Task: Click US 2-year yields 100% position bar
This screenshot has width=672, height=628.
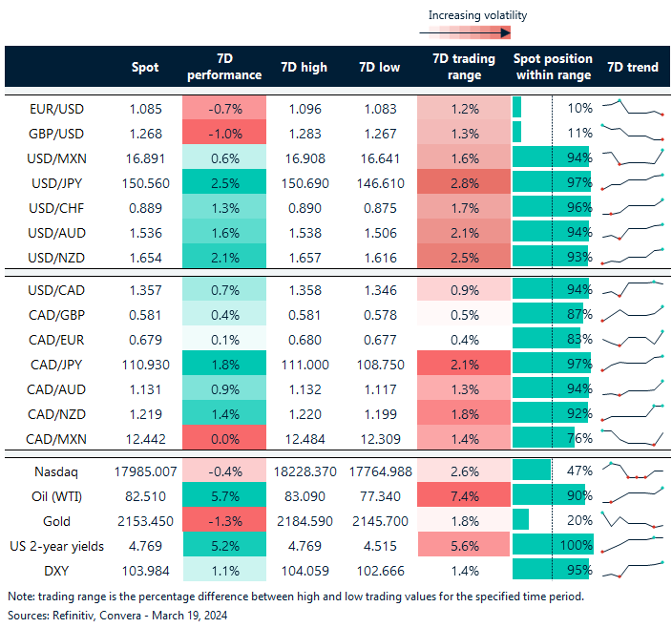Action: coord(552,545)
